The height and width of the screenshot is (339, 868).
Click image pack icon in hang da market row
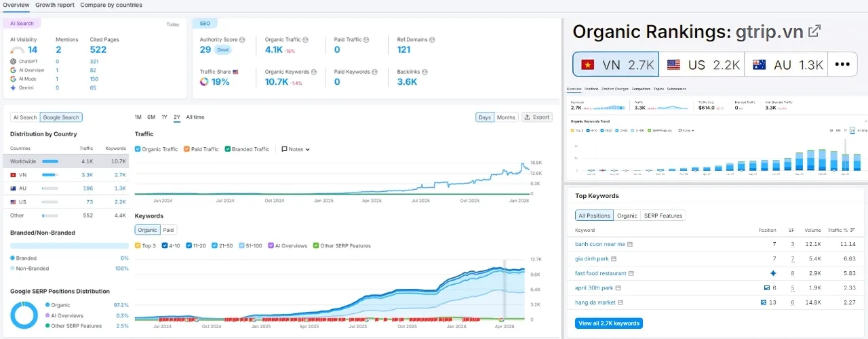tap(764, 302)
